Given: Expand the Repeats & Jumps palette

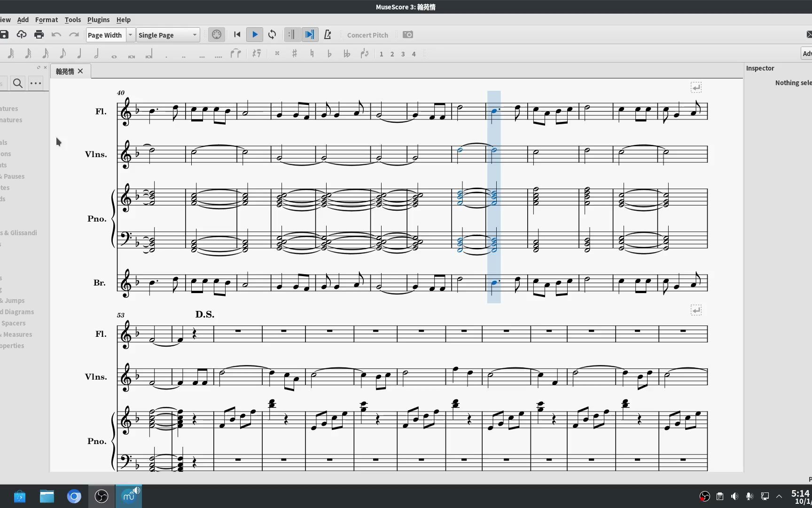Looking at the screenshot, I should pos(12,301).
